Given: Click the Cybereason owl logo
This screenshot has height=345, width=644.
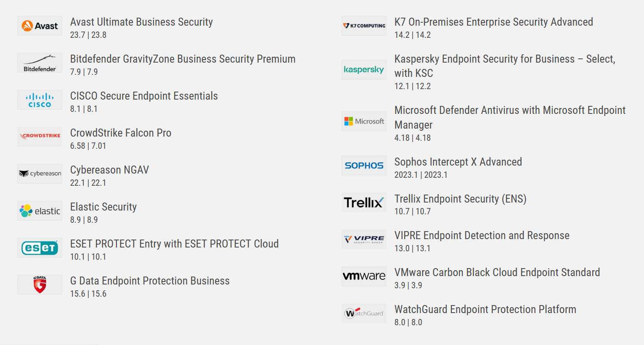Looking at the screenshot, I should pos(24,174).
